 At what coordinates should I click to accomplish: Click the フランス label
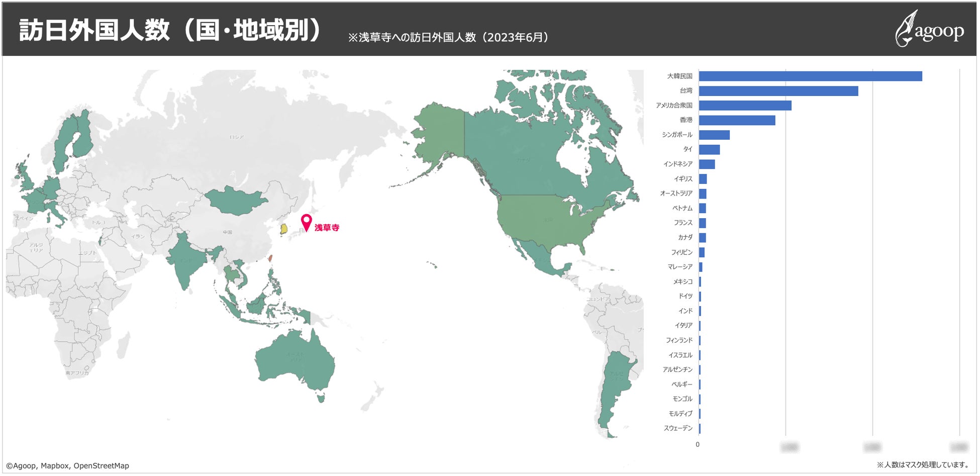pyautogui.click(x=683, y=223)
